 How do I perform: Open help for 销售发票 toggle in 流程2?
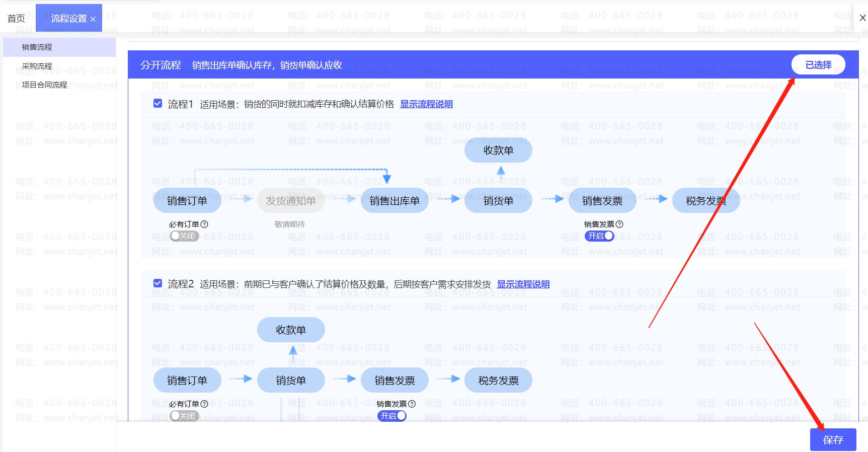click(412, 404)
